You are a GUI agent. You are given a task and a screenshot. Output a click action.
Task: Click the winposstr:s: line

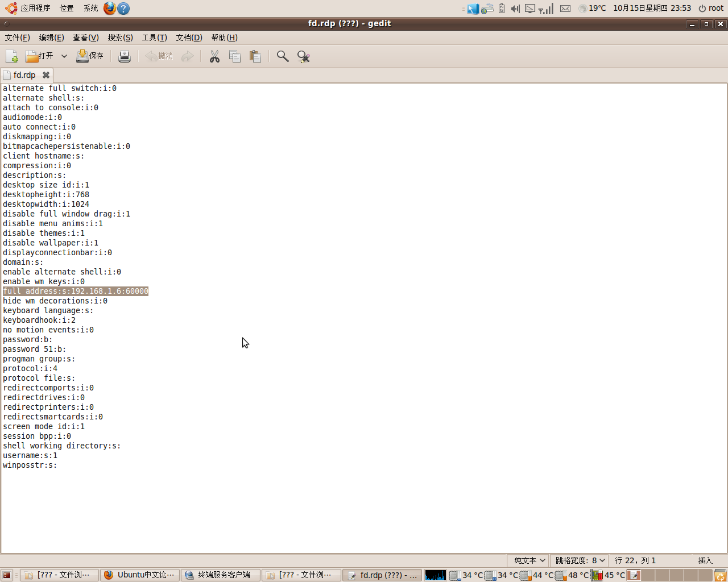30,465
